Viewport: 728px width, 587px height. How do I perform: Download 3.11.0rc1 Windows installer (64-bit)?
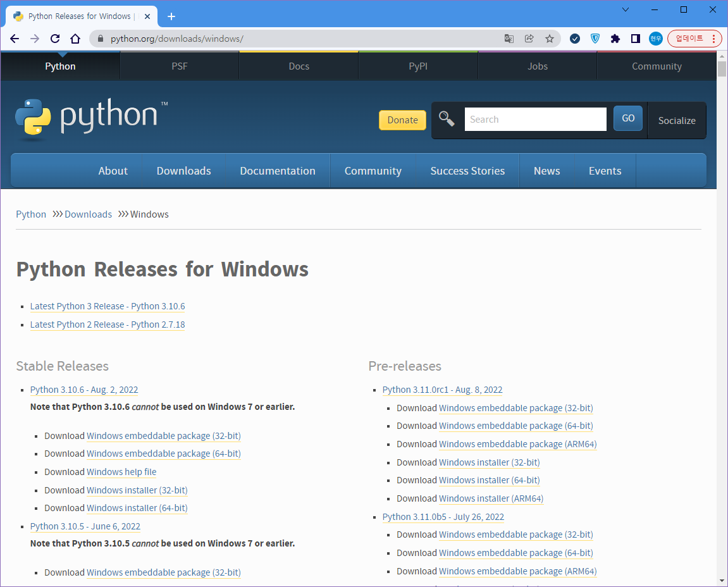(x=490, y=480)
